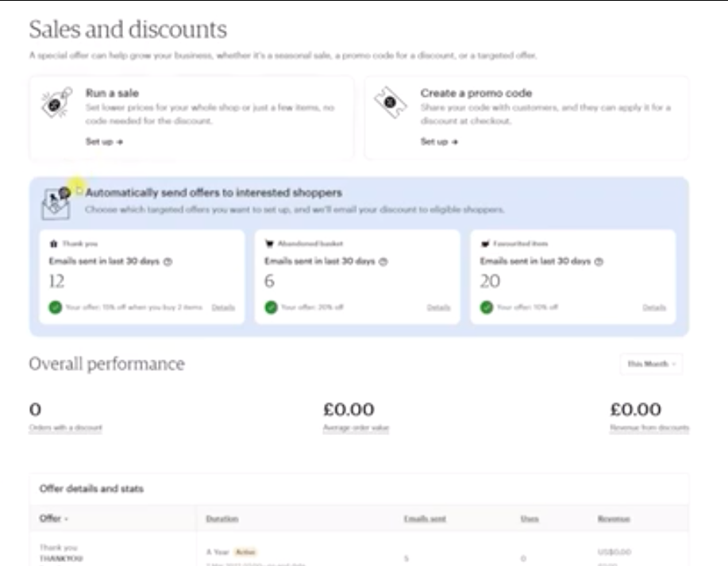Click the Orders with a discount label
728x566 pixels.
coord(66,428)
